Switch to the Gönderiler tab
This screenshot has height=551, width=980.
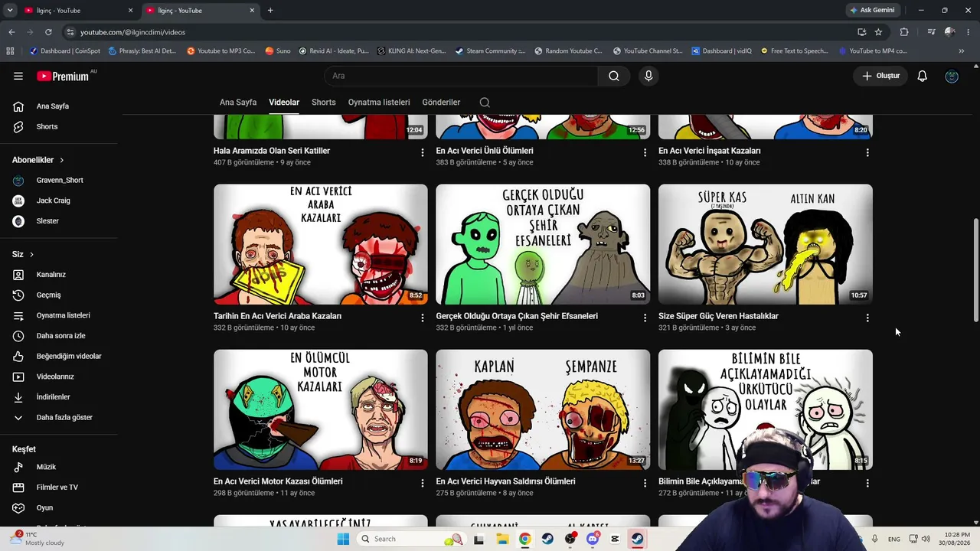[x=441, y=103]
